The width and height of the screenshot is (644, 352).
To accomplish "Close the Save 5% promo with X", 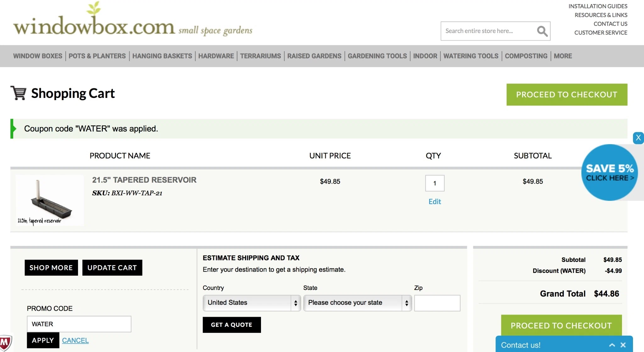I will point(638,138).
